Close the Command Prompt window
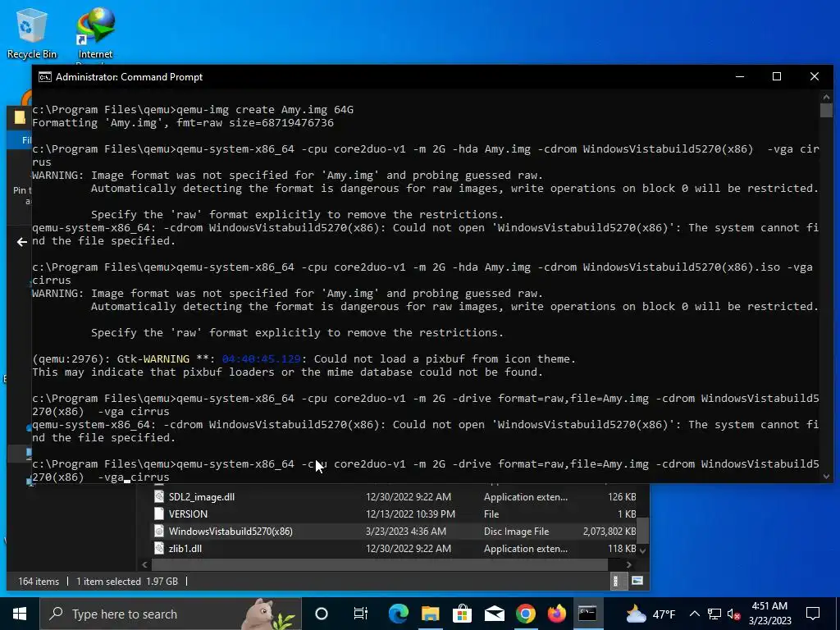Viewport: 840px width, 630px height. pyautogui.click(x=815, y=76)
